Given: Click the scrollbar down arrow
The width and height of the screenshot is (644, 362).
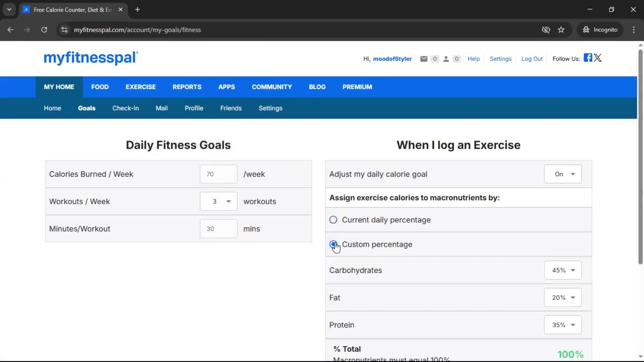Looking at the screenshot, I should pyautogui.click(x=640, y=357).
